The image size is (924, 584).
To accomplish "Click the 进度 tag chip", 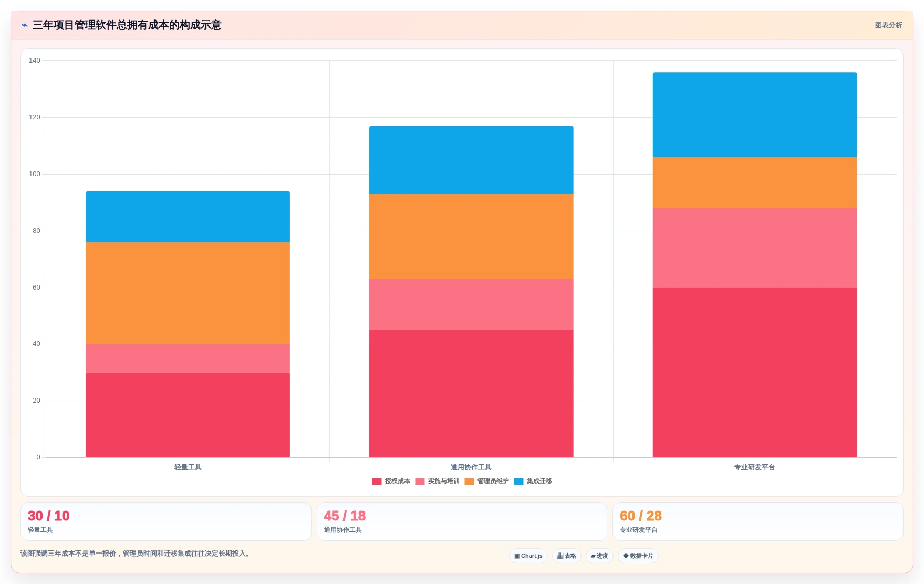I will pyautogui.click(x=599, y=556).
